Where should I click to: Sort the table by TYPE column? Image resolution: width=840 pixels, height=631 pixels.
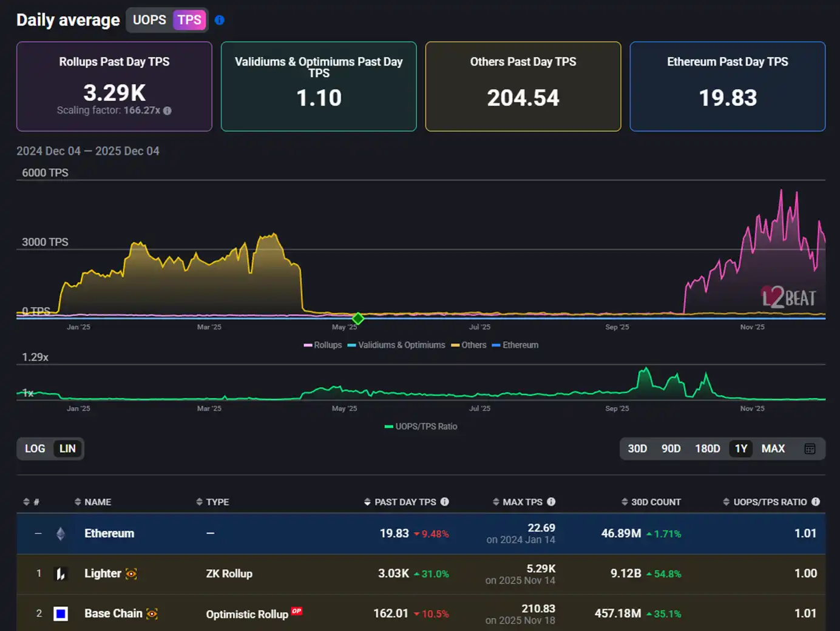tap(217, 502)
